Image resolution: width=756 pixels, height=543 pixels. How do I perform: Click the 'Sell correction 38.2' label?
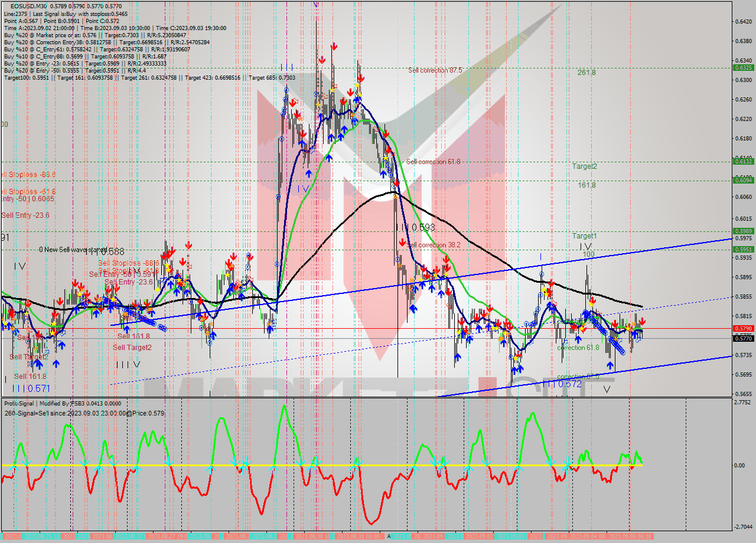click(x=434, y=244)
